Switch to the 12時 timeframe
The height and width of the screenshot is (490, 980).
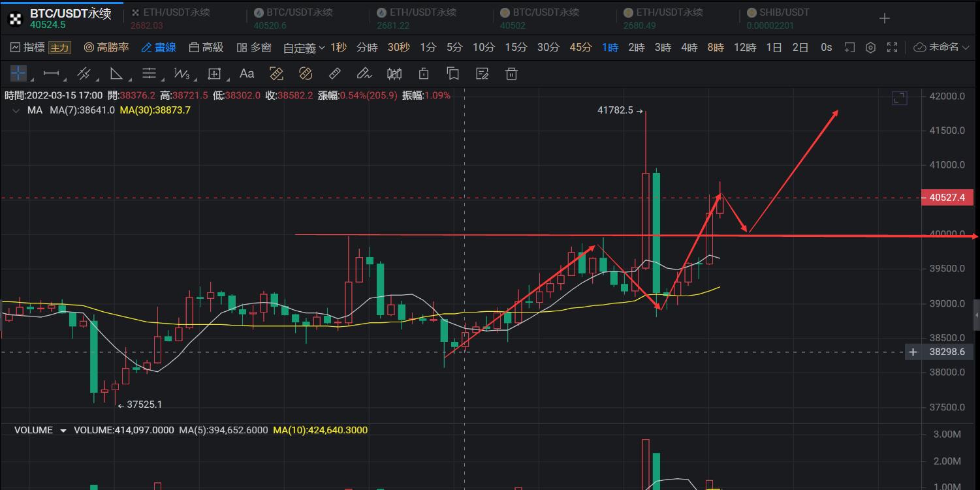(x=745, y=47)
